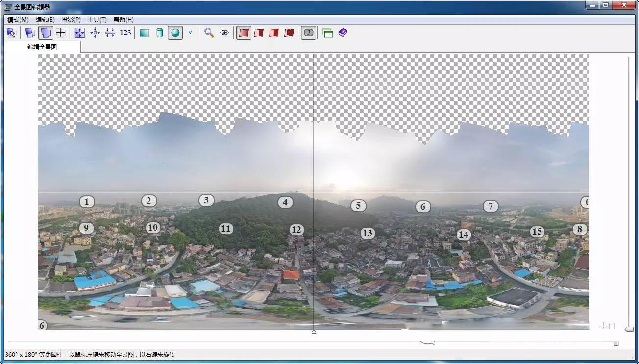This screenshot has height=364, width=639.
Task: Open the 工具(T) menu
Action: 97,20
